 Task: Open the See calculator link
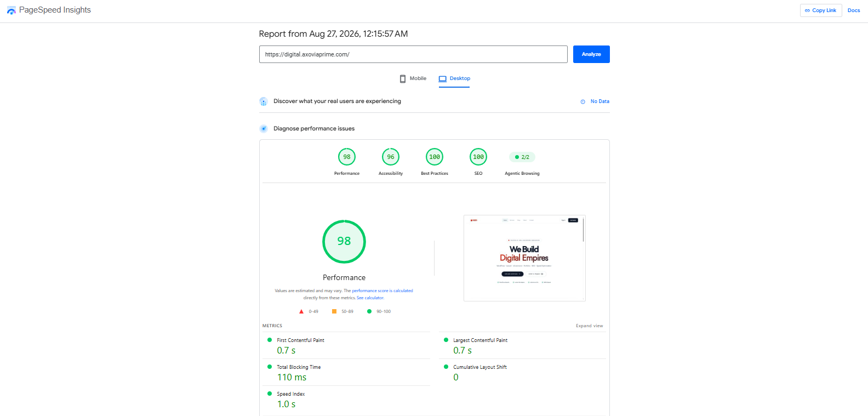click(x=370, y=298)
